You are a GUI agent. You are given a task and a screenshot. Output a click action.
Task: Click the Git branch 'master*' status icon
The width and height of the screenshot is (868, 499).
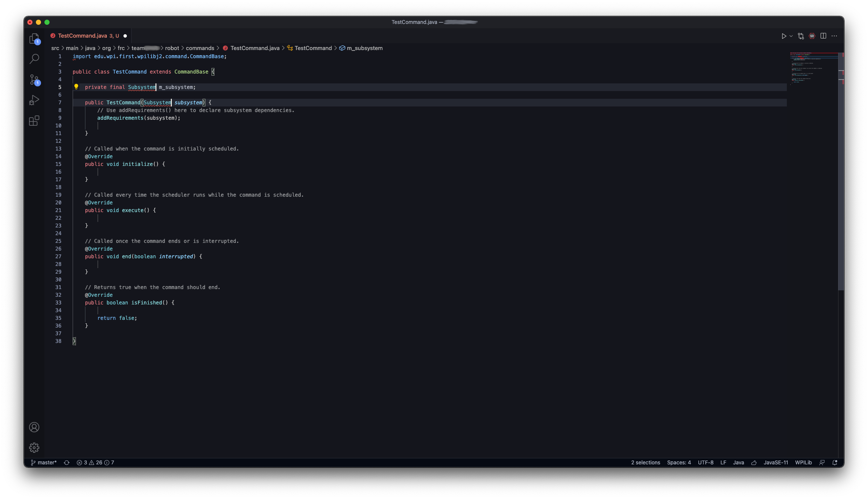[x=45, y=463]
